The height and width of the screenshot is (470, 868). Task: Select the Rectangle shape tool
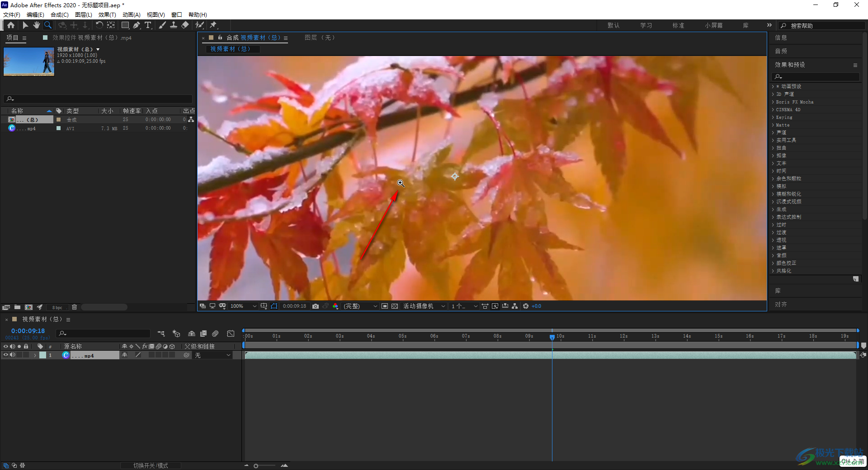point(125,25)
